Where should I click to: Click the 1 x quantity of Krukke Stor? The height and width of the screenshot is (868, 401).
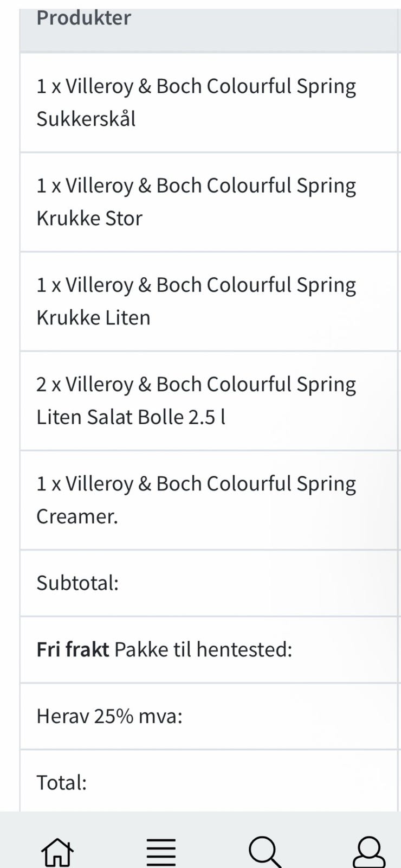click(48, 186)
